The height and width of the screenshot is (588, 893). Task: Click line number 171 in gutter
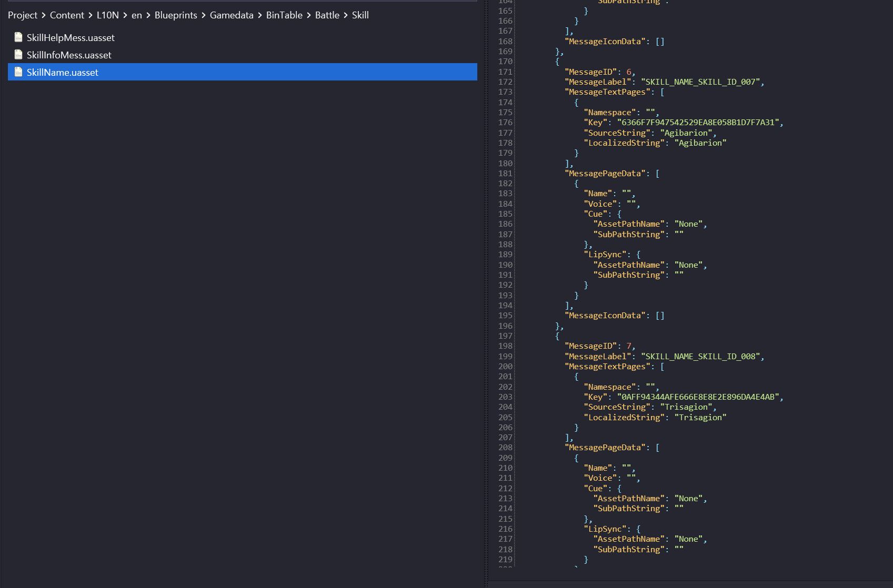point(505,72)
